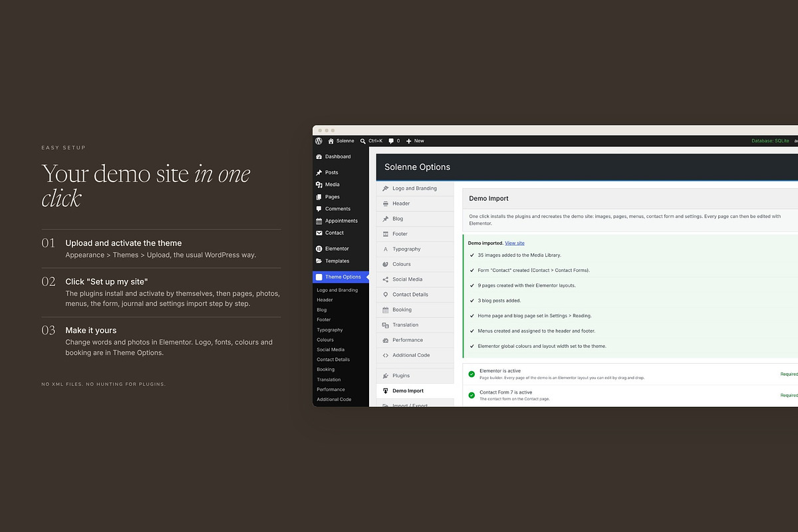Open Header in the black sidebar submenu
The image size is (798, 532).
325,300
